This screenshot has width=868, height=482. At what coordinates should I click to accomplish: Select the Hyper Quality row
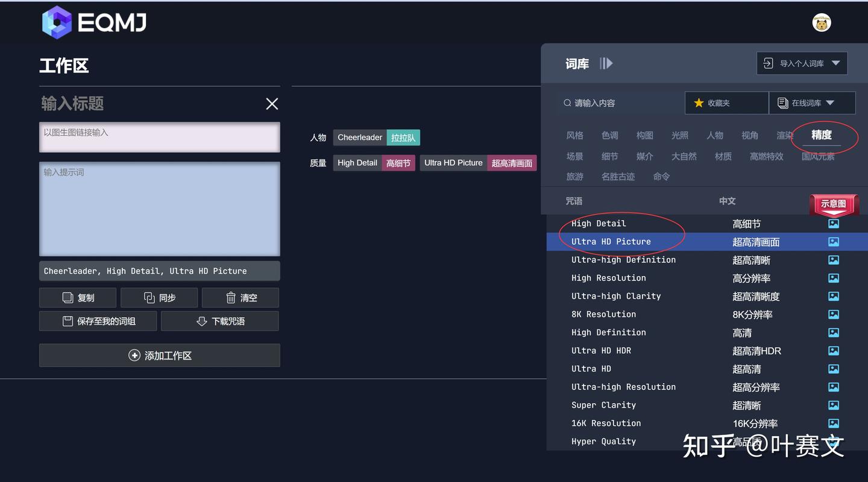[707, 441]
